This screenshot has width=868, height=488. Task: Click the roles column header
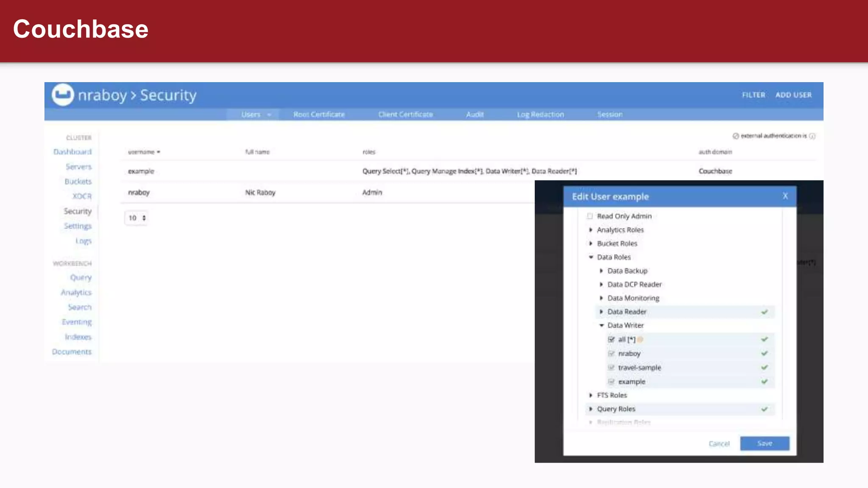click(369, 152)
